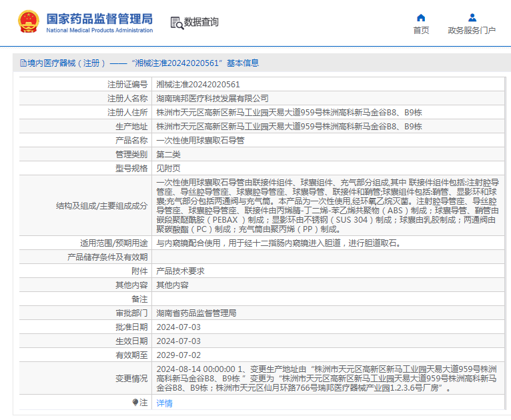Click 结构及组成/主要组成成分 label
Screen dimensions: 511x420
pos(101,206)
